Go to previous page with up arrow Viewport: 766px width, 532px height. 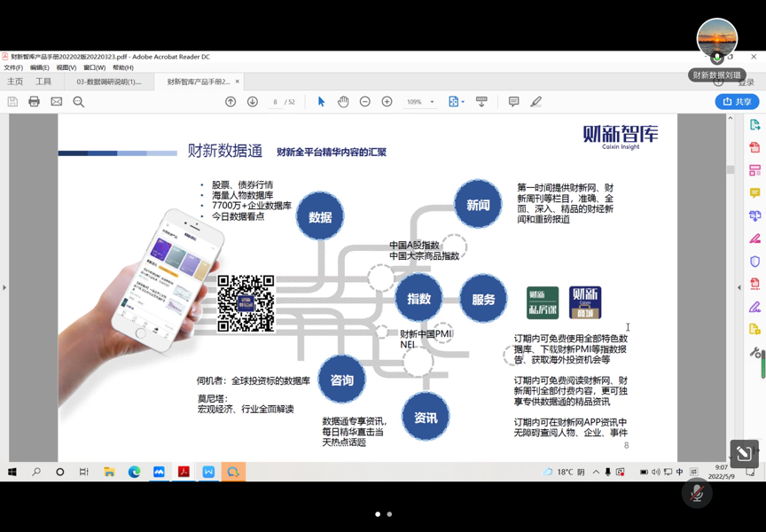click(x=231, y=102)
